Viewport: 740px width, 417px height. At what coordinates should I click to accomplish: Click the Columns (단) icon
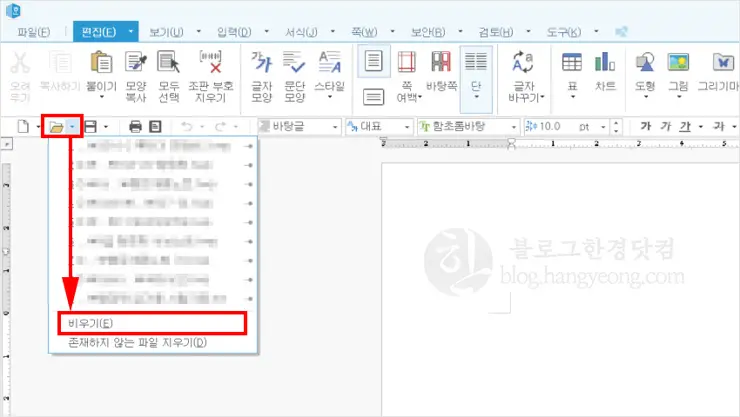tap(476, 62)
